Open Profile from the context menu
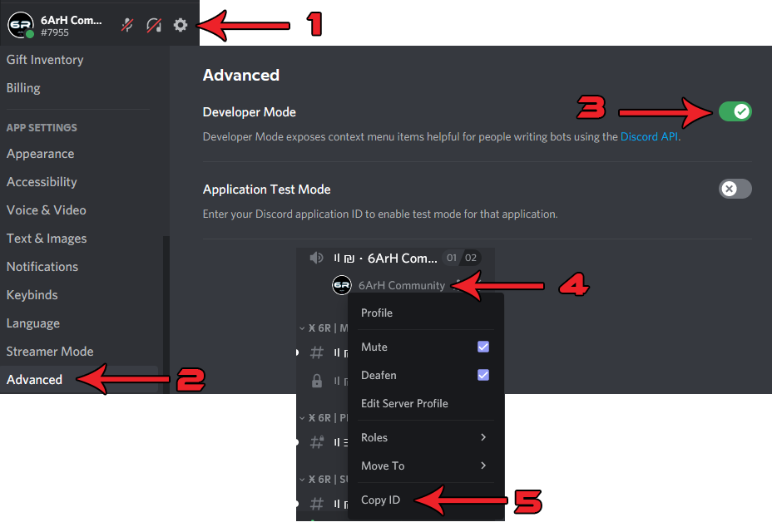 pyautogui.click(x=377, y=313)
